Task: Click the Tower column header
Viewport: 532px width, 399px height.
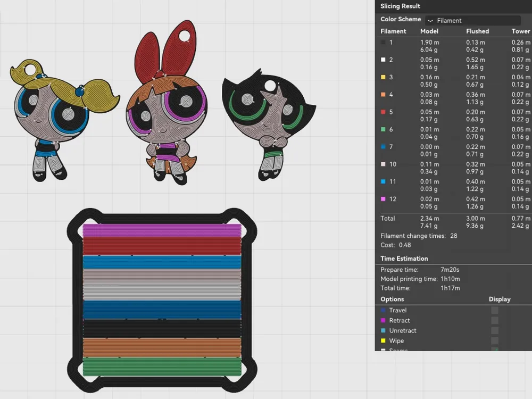Action: (521, 31)
